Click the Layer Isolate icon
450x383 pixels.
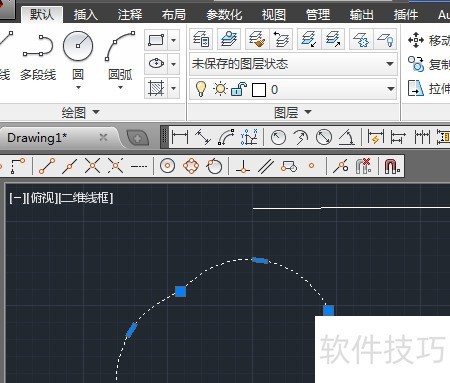click(x=309, y=39)
